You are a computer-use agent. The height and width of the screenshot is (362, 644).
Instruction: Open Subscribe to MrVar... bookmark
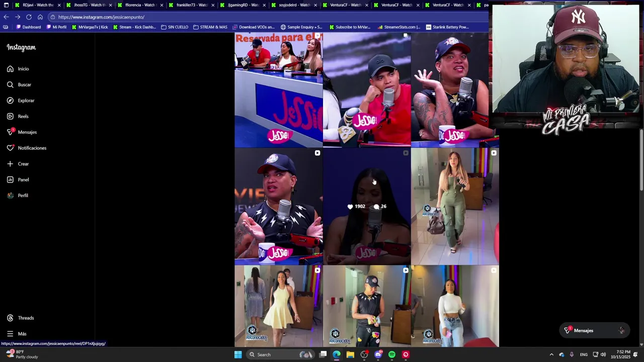tap(349, 27)
